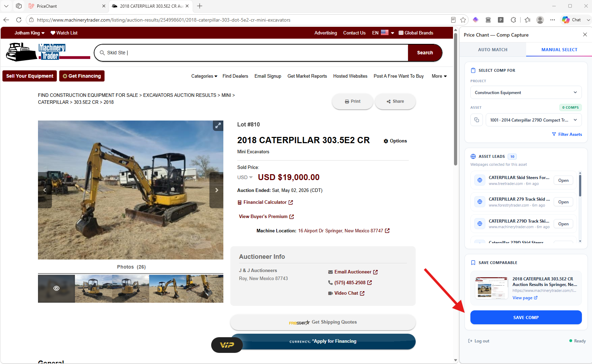Add page to favorites star icon
Screen dimensions: 592x364
(463, 20)
